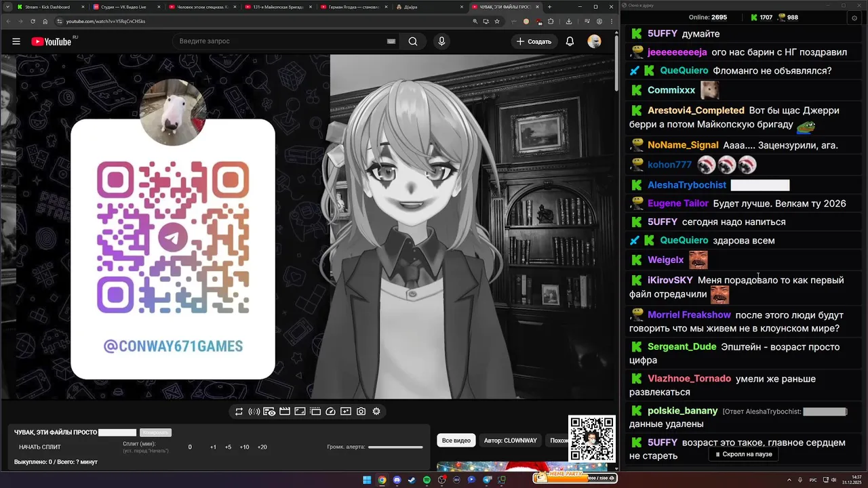Image resolution: width=868 pixels, height=488 pixels.
Task: Click the broadcast waves icon in player toolbar
Action: [254, 411]
